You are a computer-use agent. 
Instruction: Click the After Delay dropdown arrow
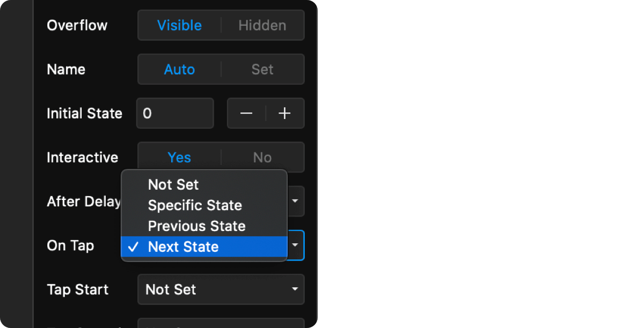coord(295,201)
